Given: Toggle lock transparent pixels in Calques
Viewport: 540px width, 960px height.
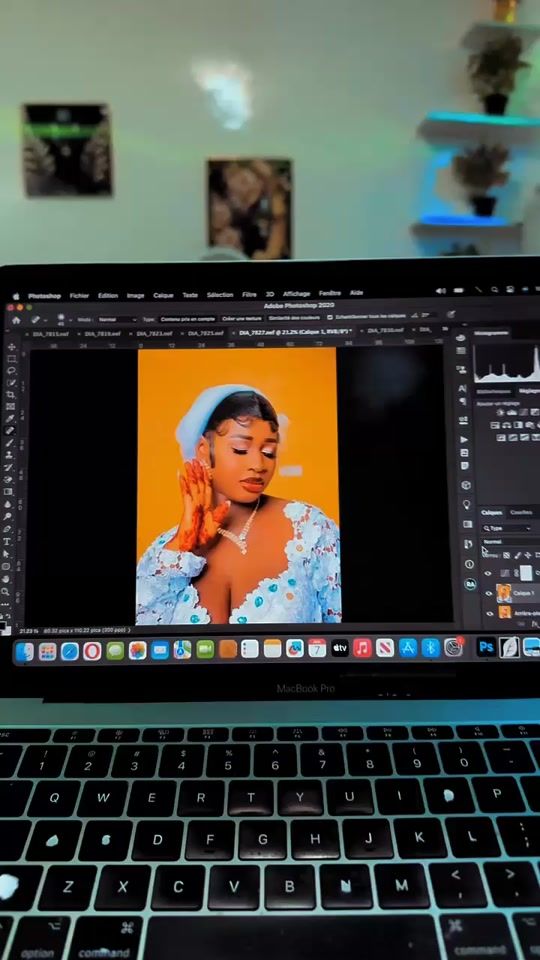Looking at the screenshot, I should tap(506, 555).
